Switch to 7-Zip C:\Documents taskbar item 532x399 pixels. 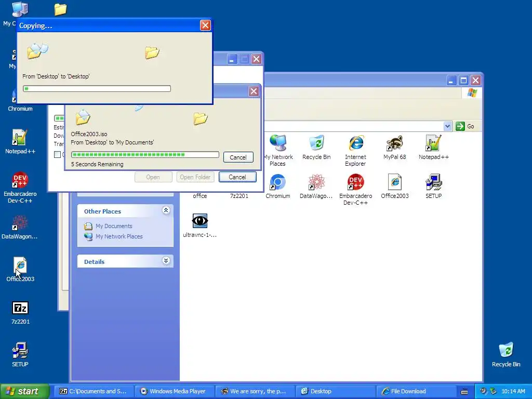click(94, 392)
